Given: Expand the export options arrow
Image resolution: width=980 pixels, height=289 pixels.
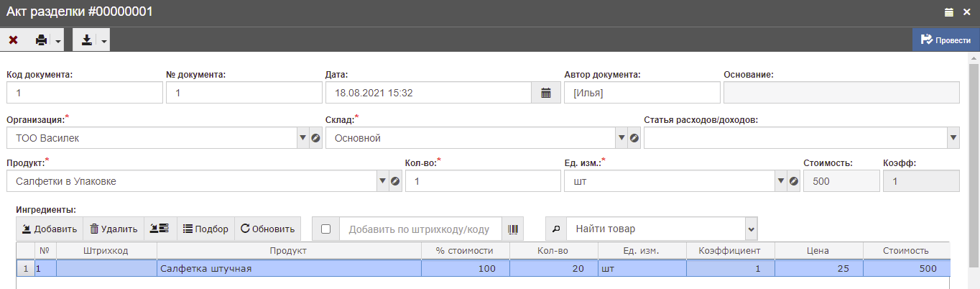Looking at the screenshot, I should (104, 40).
